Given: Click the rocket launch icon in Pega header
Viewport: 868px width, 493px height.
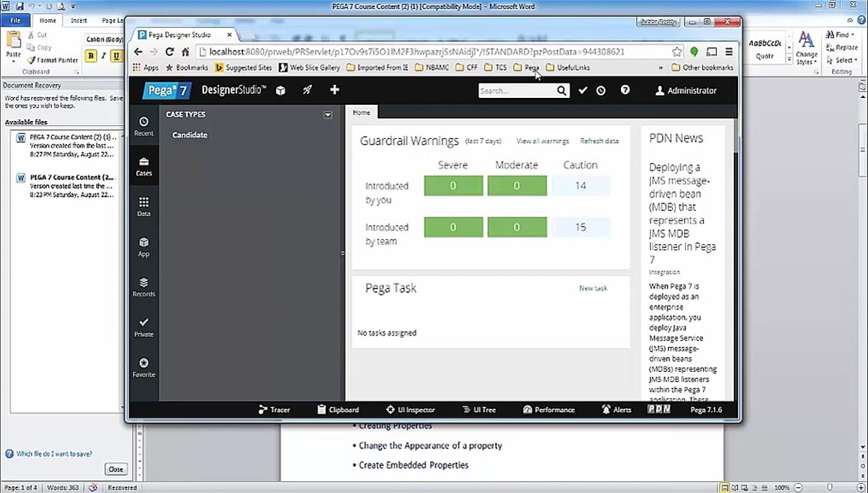Looking at the screenshot, I should coord(307,90).
